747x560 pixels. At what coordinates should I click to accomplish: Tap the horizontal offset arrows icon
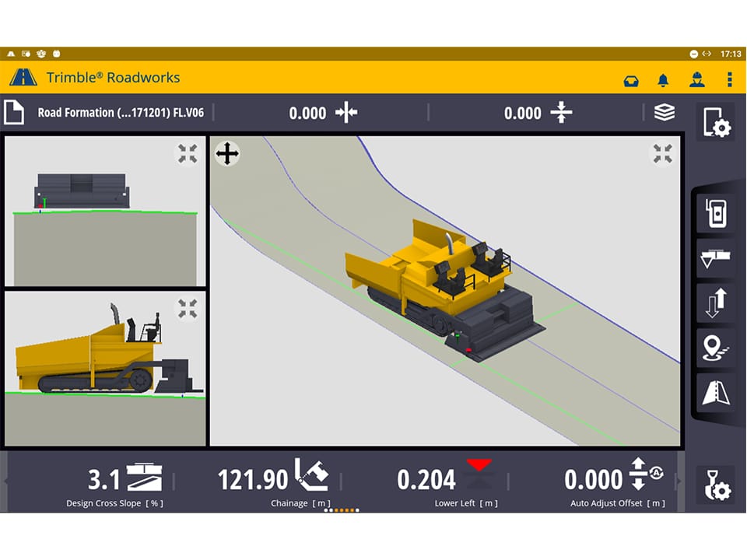click(x=346, y=113)
